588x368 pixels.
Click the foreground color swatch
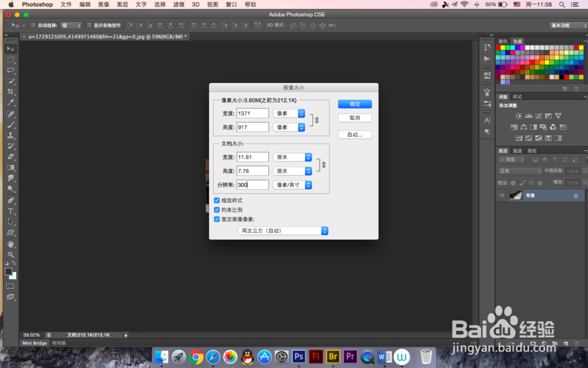point(9,271)
